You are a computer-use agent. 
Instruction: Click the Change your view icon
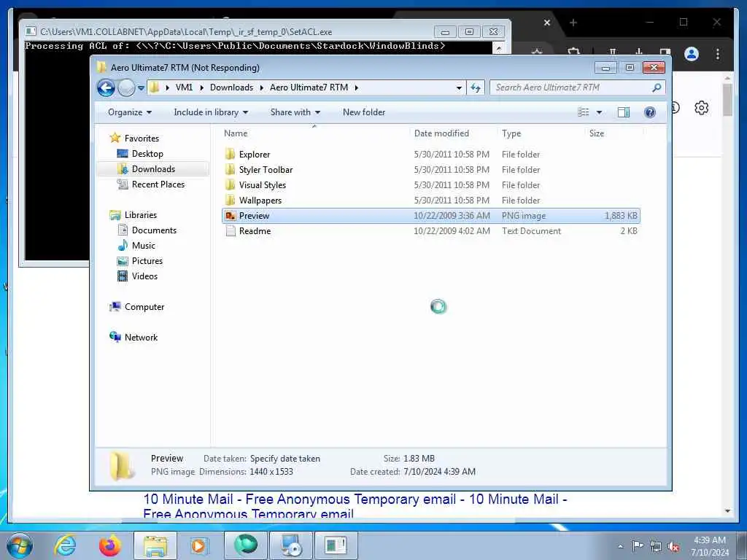(583, 112)
